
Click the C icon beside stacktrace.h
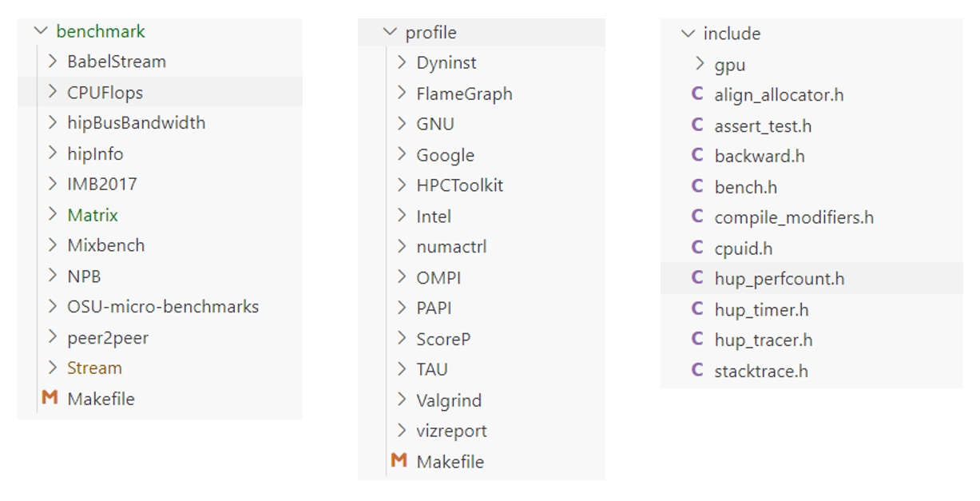click(700, 371)
